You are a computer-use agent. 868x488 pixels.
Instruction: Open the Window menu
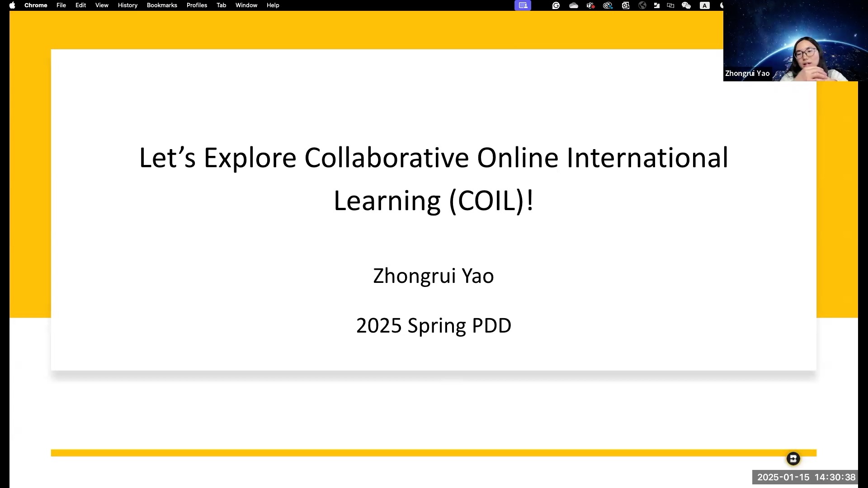(x=246, y=5)
